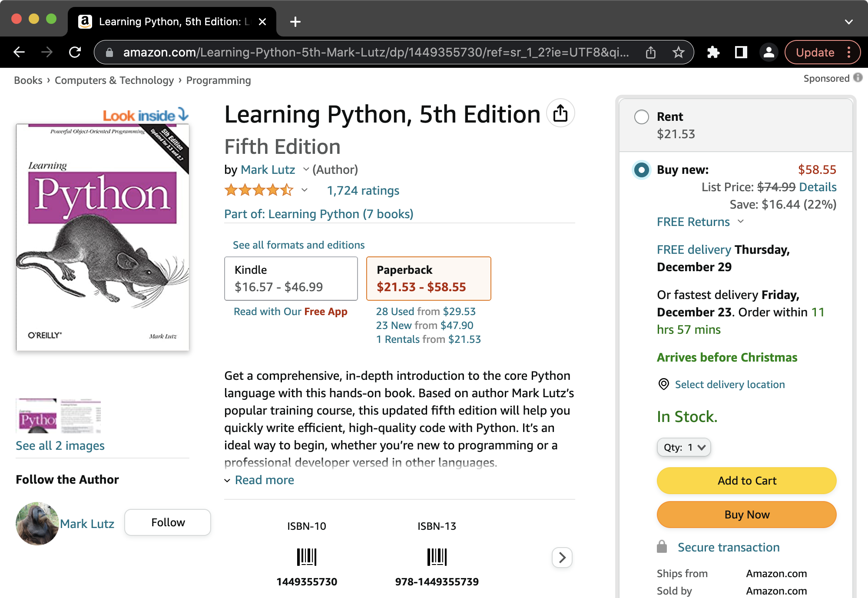The height and width of the screenshot is (598, 868).
Task: Expand the star ratings breakdown
Action: pos(305,190)
